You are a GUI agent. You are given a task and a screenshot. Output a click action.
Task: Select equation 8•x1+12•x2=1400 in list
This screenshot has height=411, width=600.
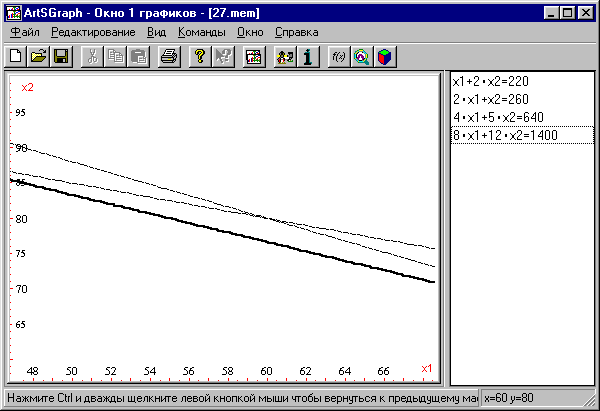(511, 135)
